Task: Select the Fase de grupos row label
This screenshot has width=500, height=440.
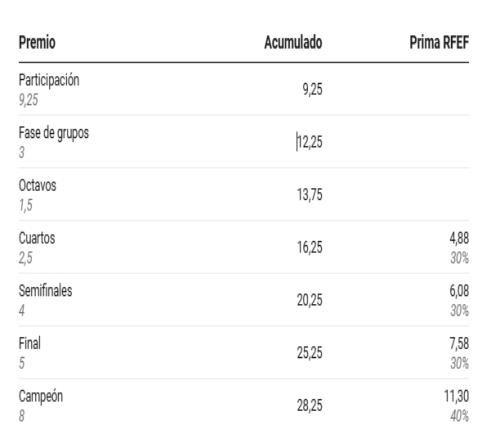Action: coord(54,133)
